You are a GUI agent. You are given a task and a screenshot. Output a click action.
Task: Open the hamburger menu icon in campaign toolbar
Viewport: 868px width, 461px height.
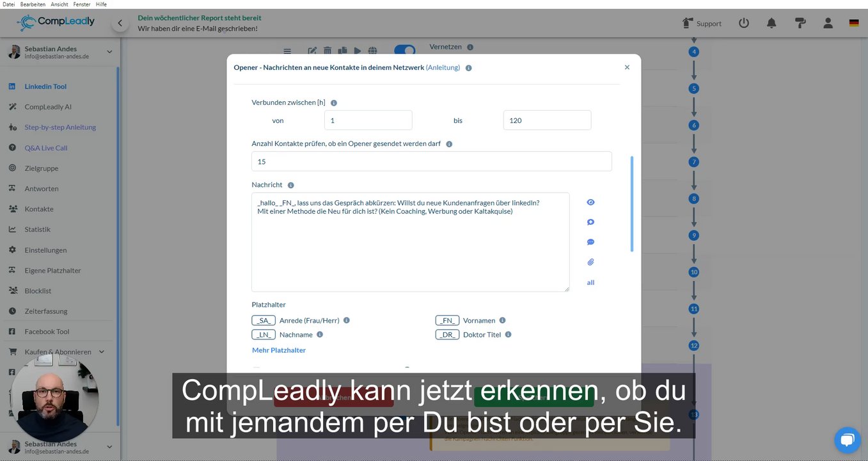(x=287, y=51)
